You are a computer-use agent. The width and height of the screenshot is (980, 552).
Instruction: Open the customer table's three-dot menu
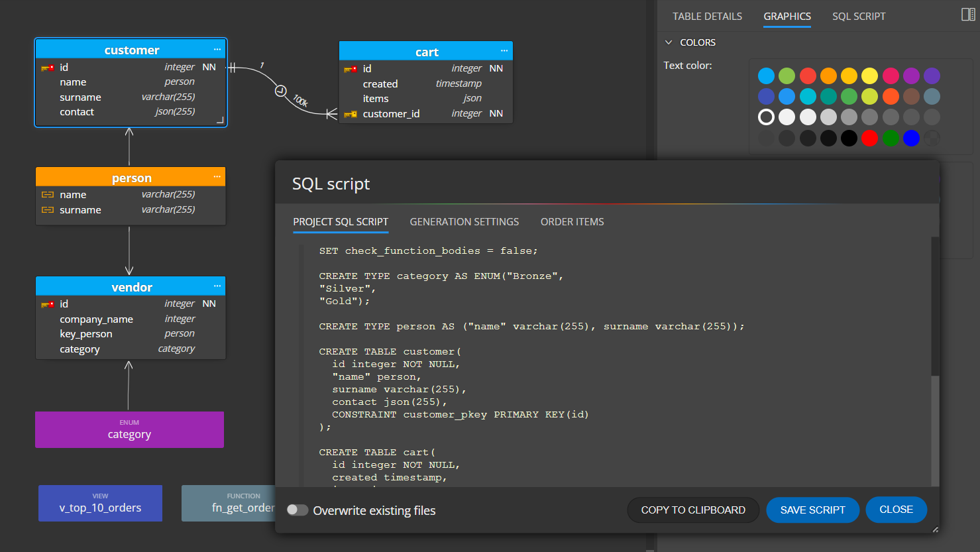pyautogui.click(x=217, y=50)
